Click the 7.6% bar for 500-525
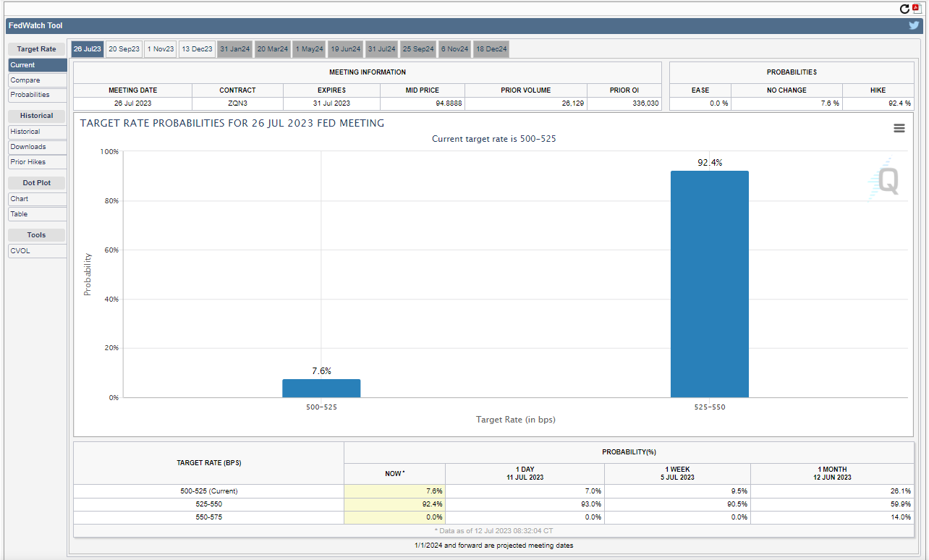 (321, 389)
